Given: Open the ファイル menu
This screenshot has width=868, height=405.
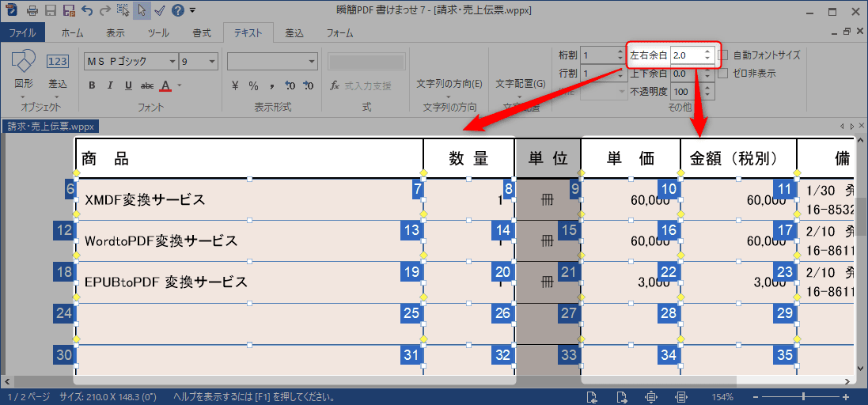Looking at the screenshot, I should [x=22, y=33].
